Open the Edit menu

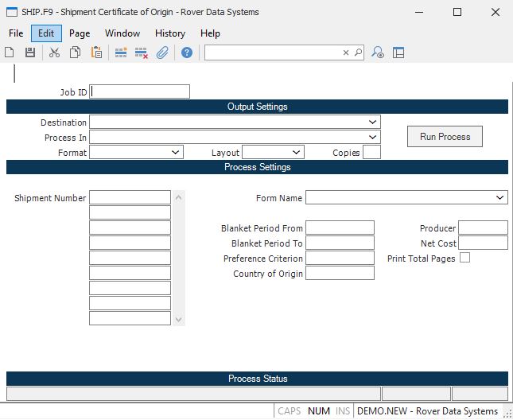tap(46, 33)
